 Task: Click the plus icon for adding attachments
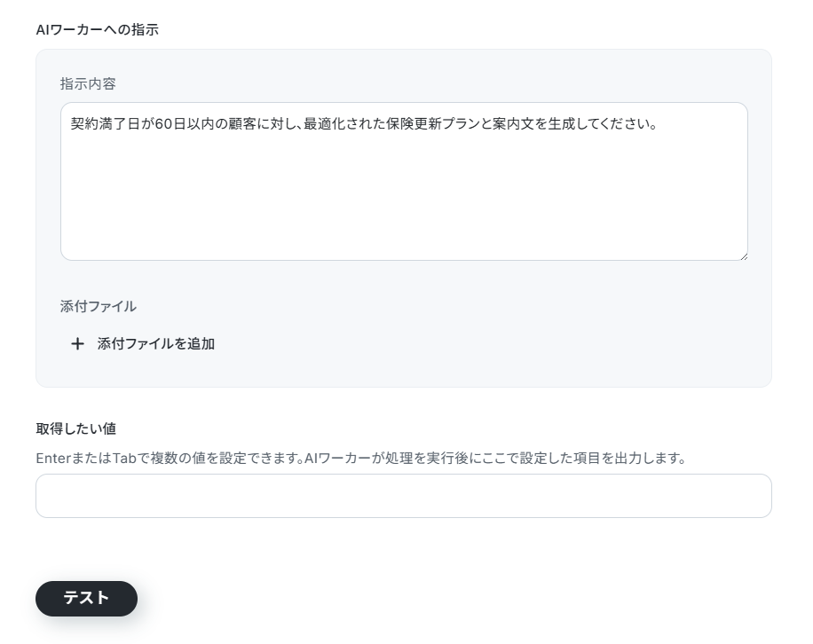77,344
